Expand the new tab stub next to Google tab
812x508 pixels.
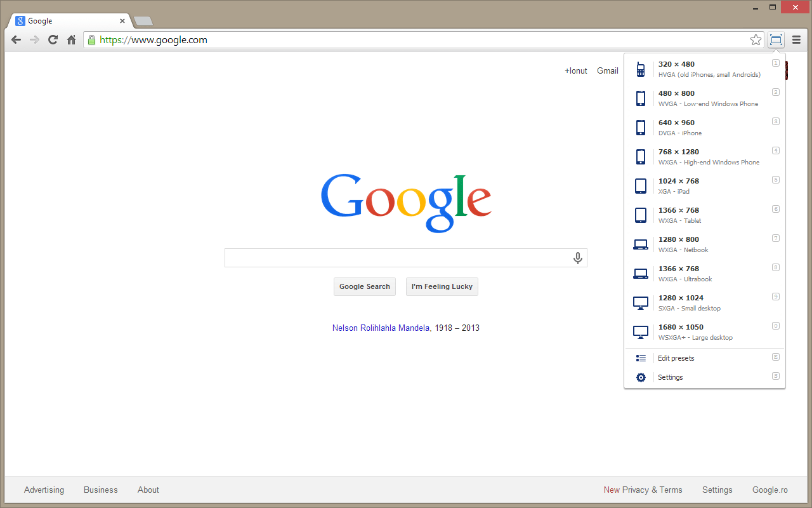click(143, 20)
